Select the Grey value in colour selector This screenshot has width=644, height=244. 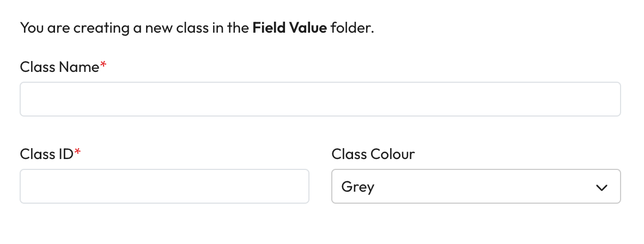(358, 187)
